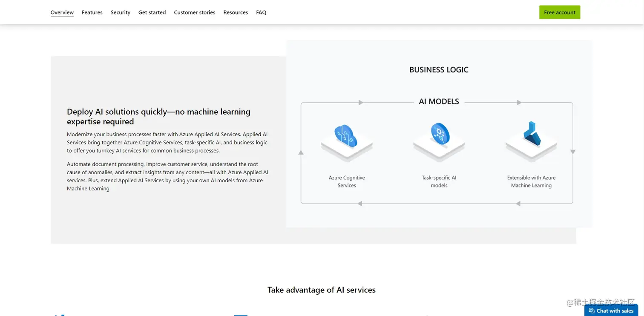Screen dimensions: 644x316
Task: Click the Free account button
Action: point(560,12)
